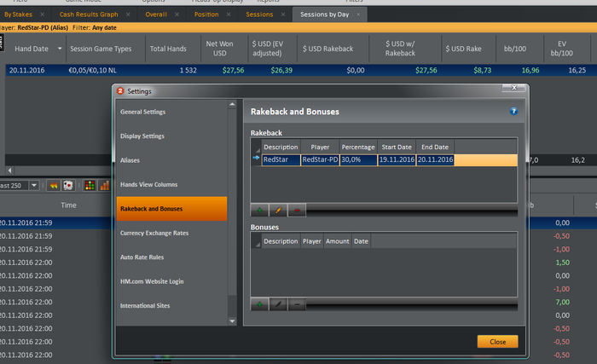Click the playing cards toolbar icon

coord(67,186)
